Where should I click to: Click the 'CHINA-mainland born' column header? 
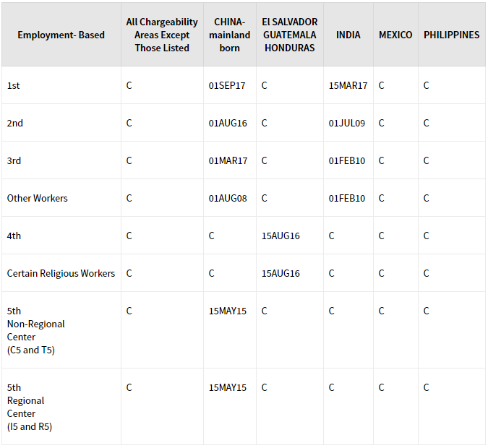pos(230,35)
